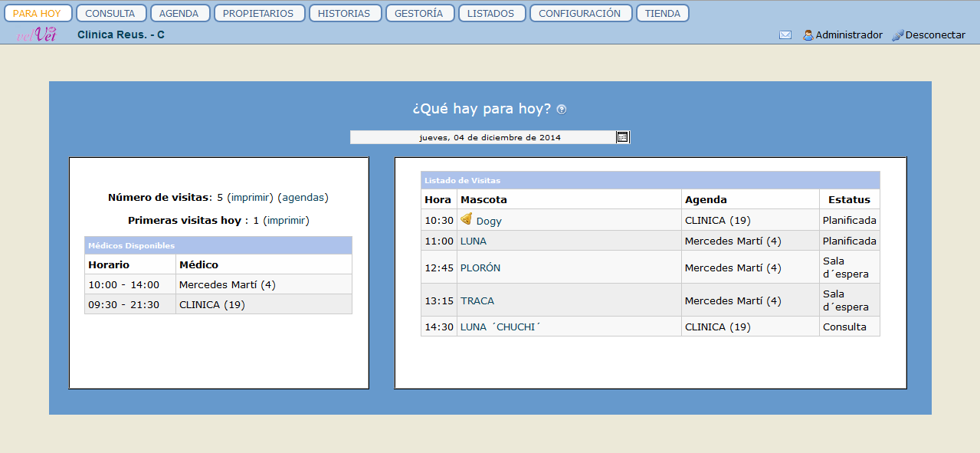Open the CONFIGURACIÓN tab
Image resolution: width=980 pixels, height=453 pixels.
pos(580,14)
